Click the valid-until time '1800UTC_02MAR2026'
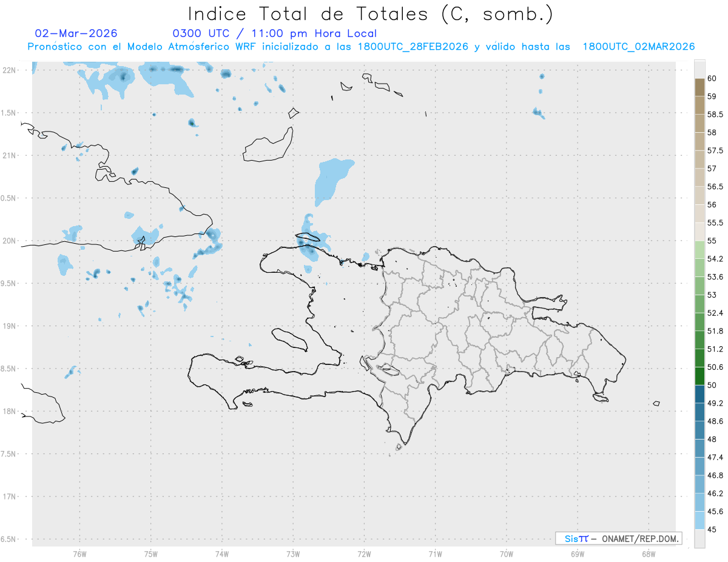This screenshot has width=728, height=562. click(x=639, y=47)
